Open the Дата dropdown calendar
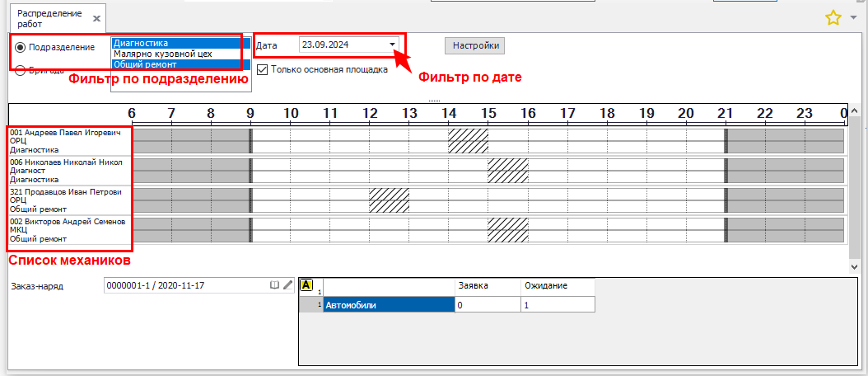 point(393,45)
